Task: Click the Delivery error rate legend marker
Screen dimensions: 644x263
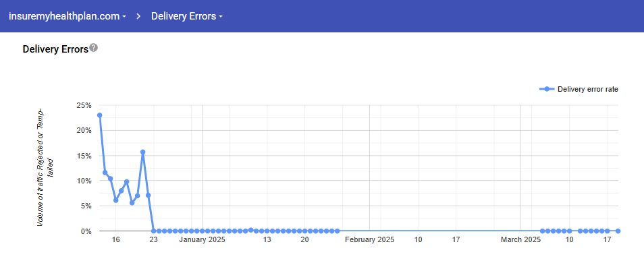Action: click(547, 89)
